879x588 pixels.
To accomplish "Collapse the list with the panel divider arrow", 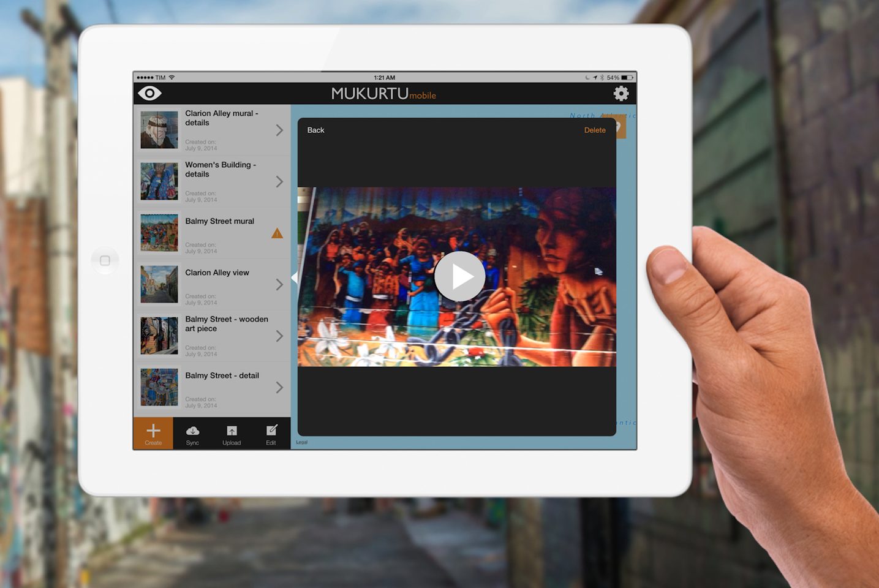I will (x=294, y=278).
